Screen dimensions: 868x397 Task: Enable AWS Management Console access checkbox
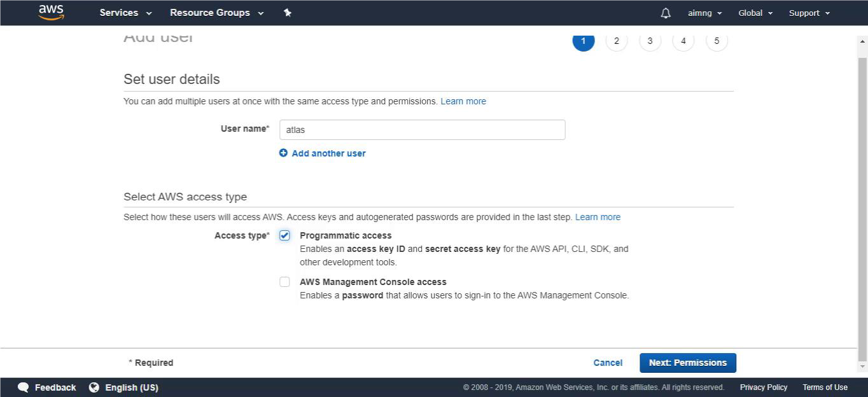coord(284,282)
